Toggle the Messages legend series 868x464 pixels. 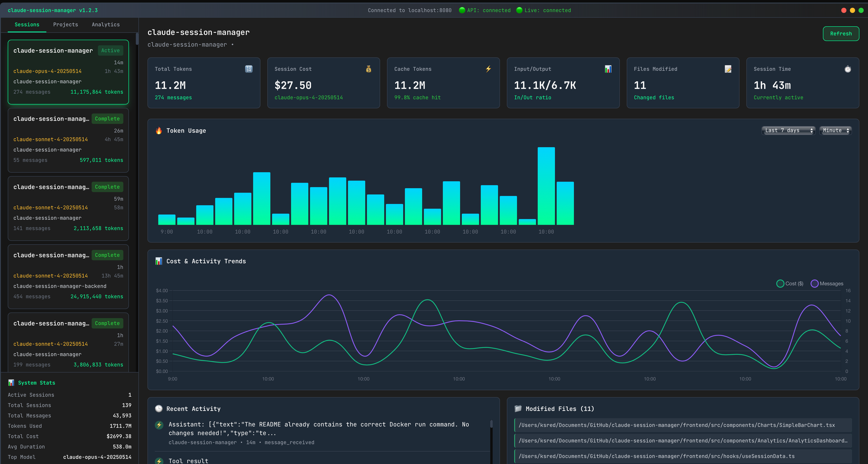(x=827, y=284)
